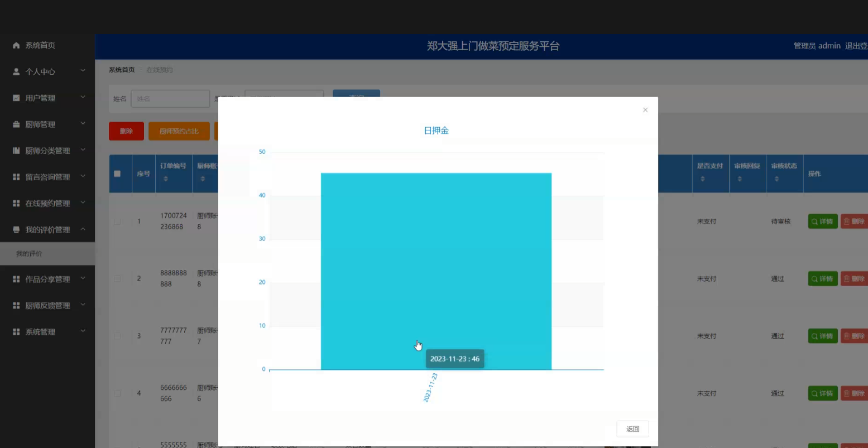
Task: Expand the 厨师分类管理 chevron
Action: pyautogui.click(x=83, y=150)
